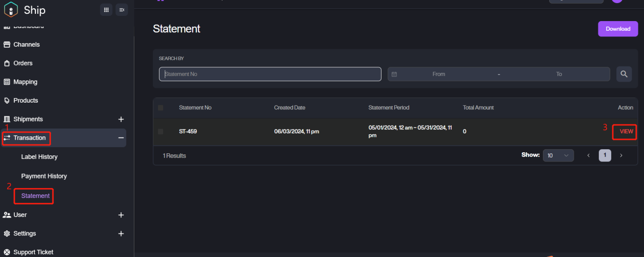This screenshot has height=257, width=644.
Task: Open Orders from the sidebar
Action: [x=23, y=63]
